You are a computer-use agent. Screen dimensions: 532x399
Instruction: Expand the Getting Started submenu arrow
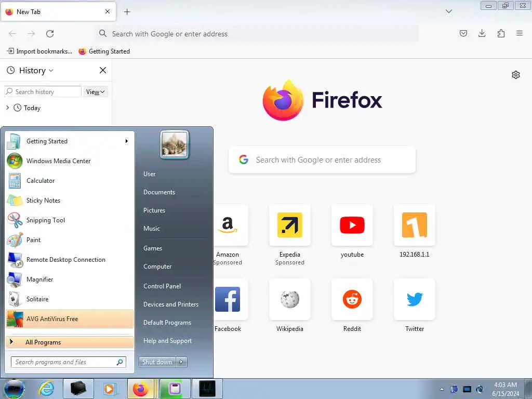click(x=127, y=141)
